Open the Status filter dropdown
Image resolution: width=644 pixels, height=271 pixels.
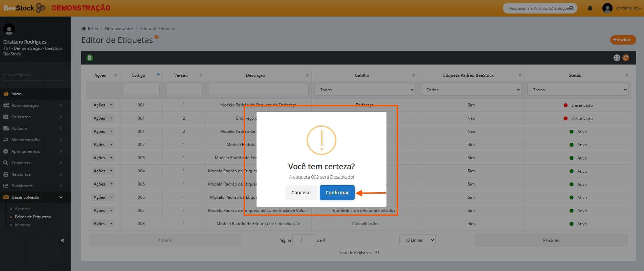(x=577, y=90)
